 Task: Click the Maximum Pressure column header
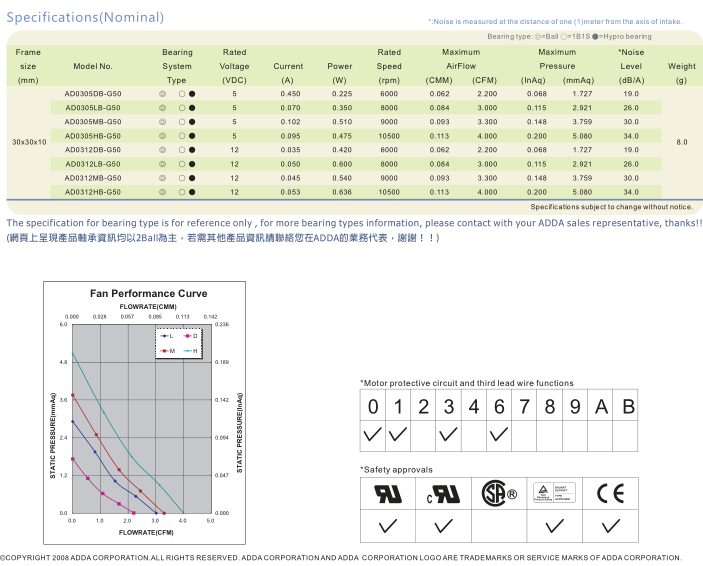click(x=557, y=59)
